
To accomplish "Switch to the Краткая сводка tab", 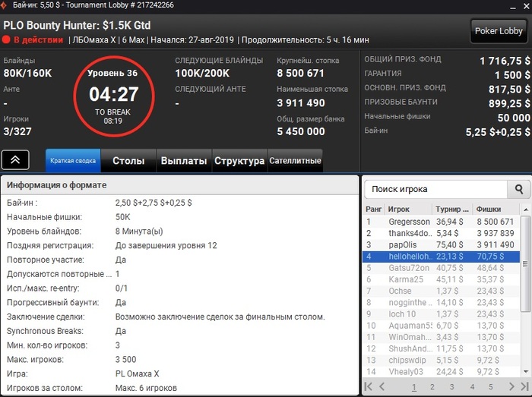I will pyautogui.click(x=73, y=161).
